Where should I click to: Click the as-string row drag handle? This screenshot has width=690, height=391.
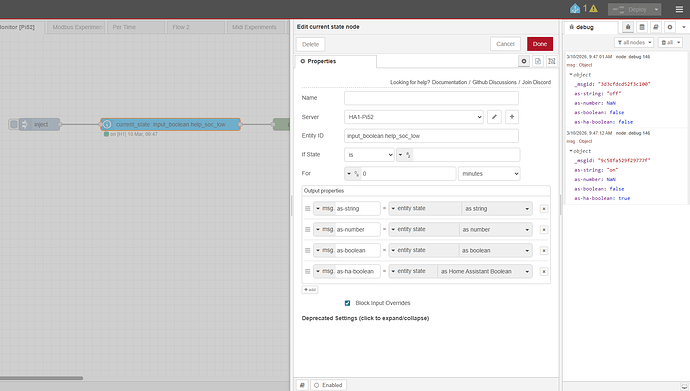[x=308, y=208]
